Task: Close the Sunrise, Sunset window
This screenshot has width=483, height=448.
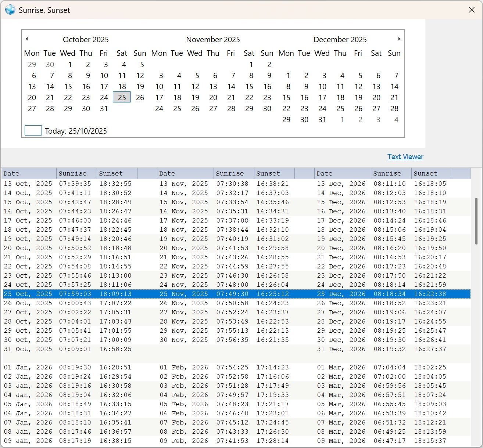Action: tap(472, 10)
